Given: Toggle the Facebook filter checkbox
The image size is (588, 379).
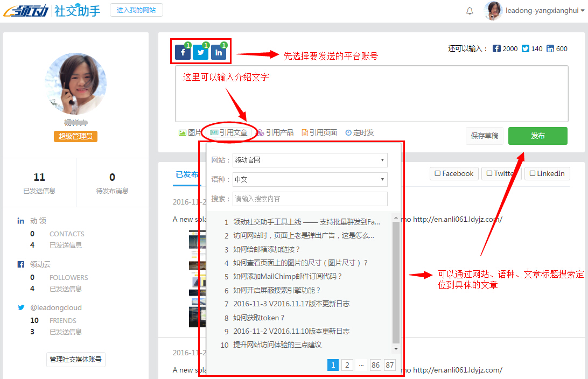Looking at the screenshot, I should [438, 174].
